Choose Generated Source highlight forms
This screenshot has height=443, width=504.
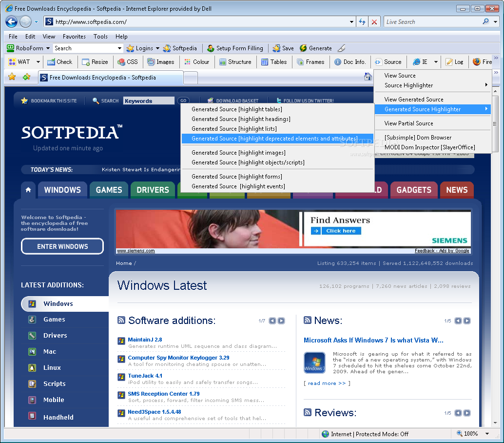[278, 177]
